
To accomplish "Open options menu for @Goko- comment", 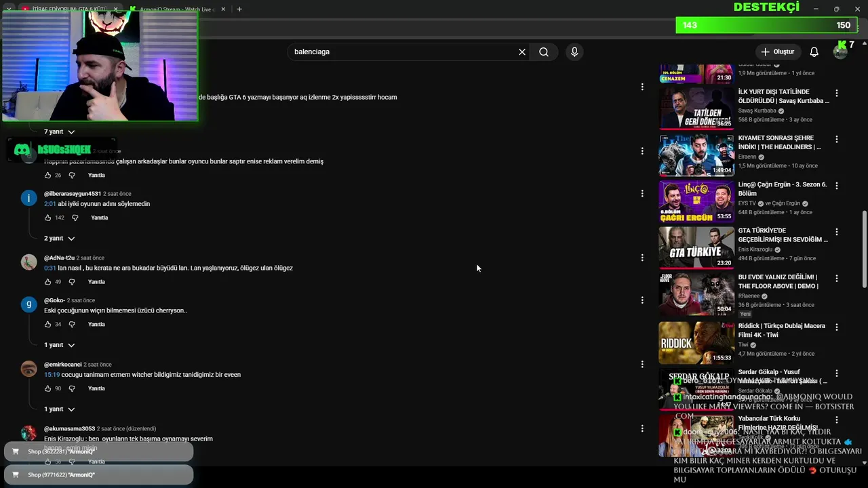I will (x=642, y=300).
